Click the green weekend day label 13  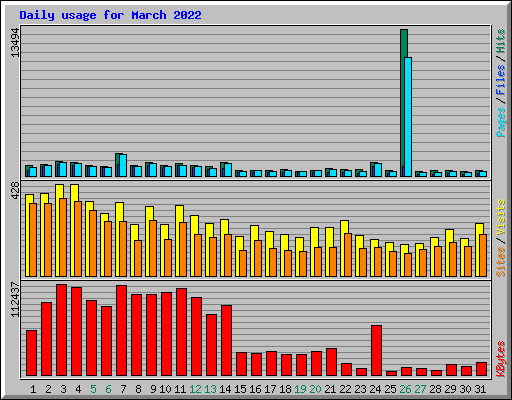coord(210,389)
